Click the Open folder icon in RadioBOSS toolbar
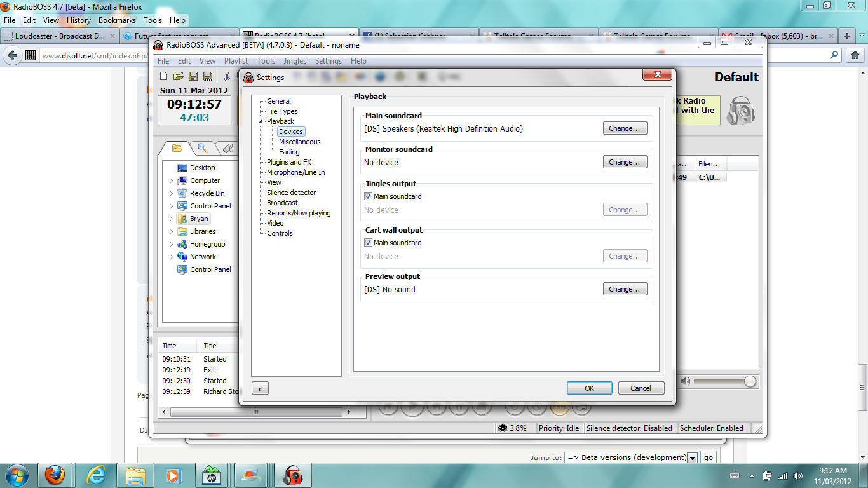The width and height of the screenshot is (868, 488). [x=179, y=76]
